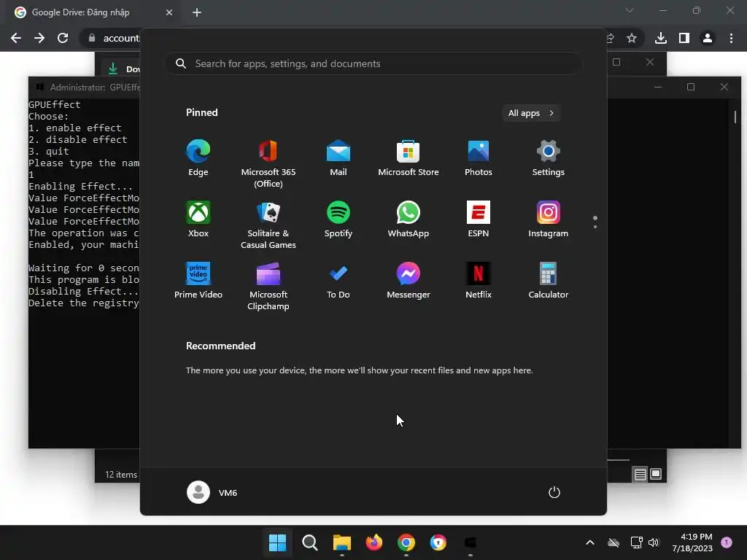Close the Google Drive browser tab

pos(169,12)
